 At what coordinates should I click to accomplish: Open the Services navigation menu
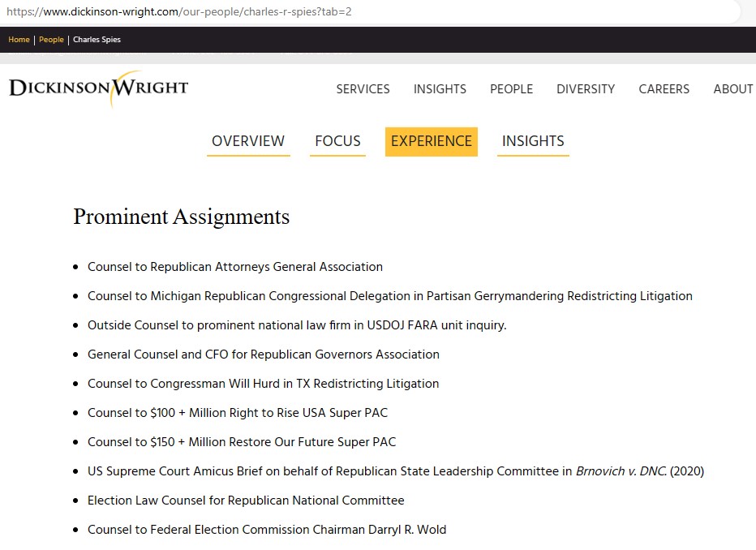(x=363, y=89)
